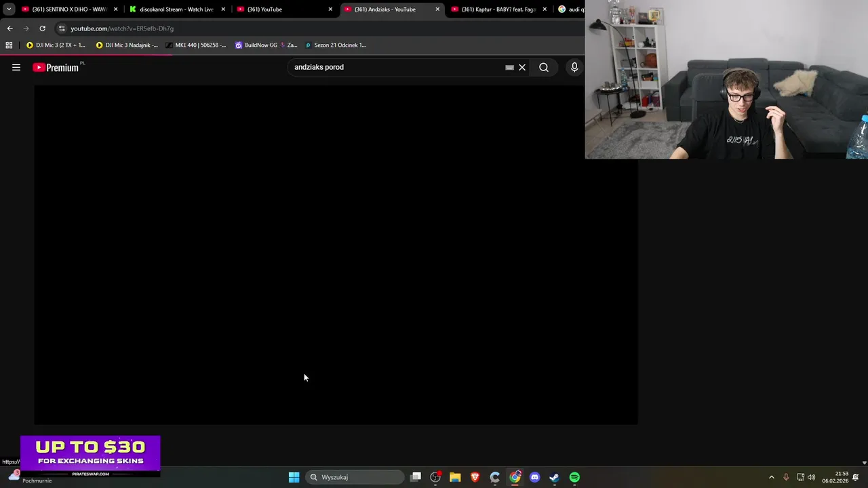The height and width of the screenshot is (488, 868).
Task: Close the '(361) YouTube' tab
Action: [330, 9]
